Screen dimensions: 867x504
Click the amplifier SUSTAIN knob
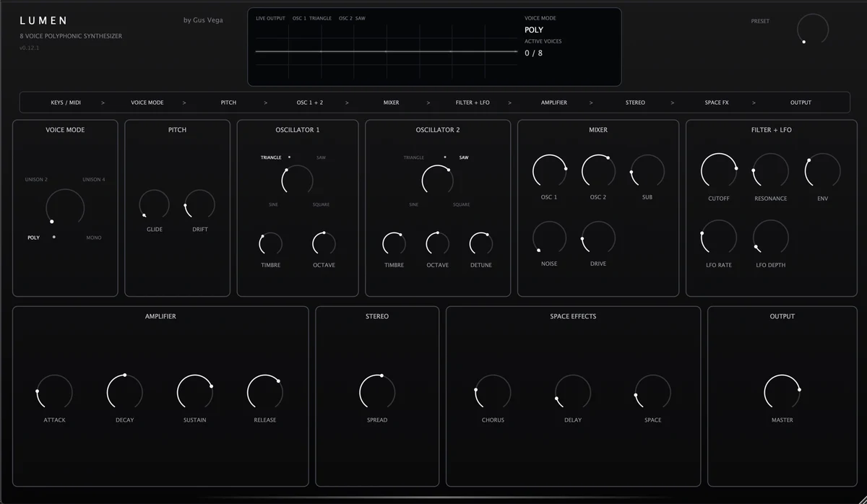click(194, 393)
